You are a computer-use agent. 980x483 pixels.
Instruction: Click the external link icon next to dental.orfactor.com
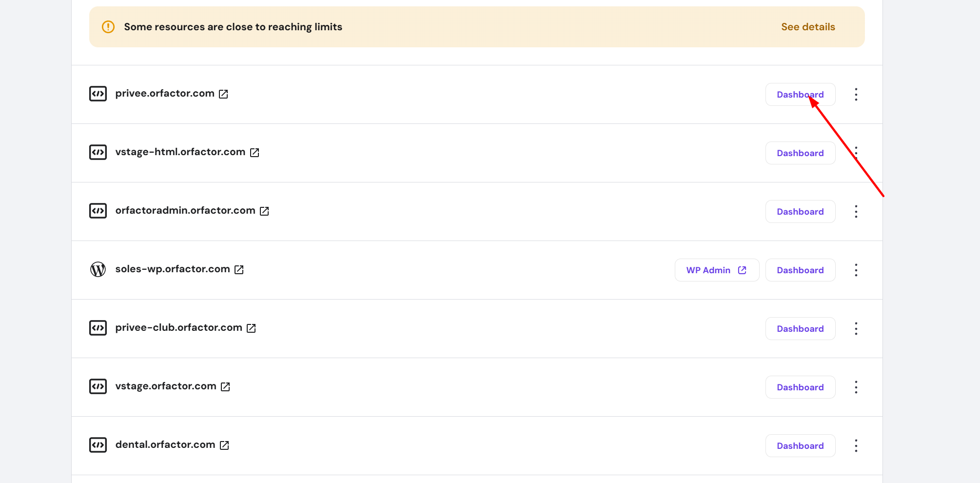224,445
